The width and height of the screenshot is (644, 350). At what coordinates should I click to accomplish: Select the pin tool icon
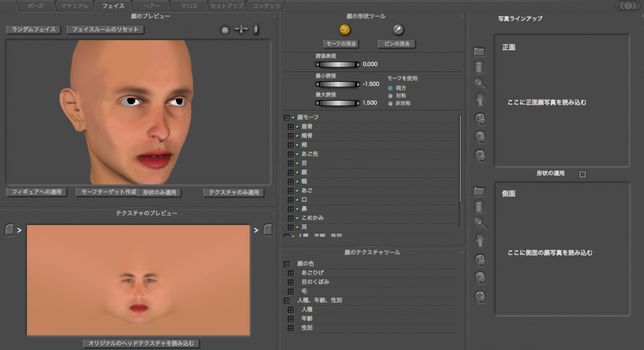pyautogui.click(x=397, y=30)
